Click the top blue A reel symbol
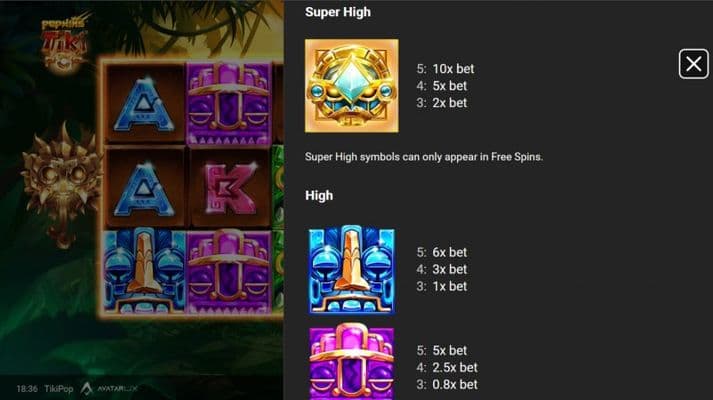This screenshot has width=713, height=400. 144,104
